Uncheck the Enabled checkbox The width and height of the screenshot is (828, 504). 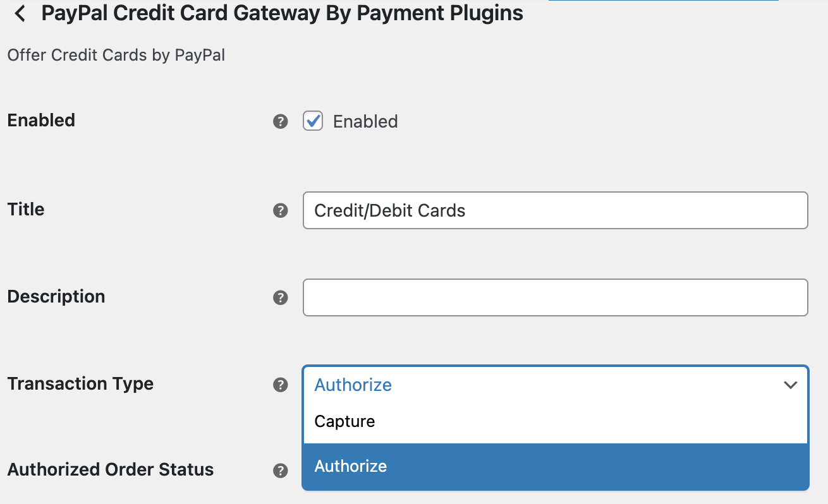click(x=313, y=121)
